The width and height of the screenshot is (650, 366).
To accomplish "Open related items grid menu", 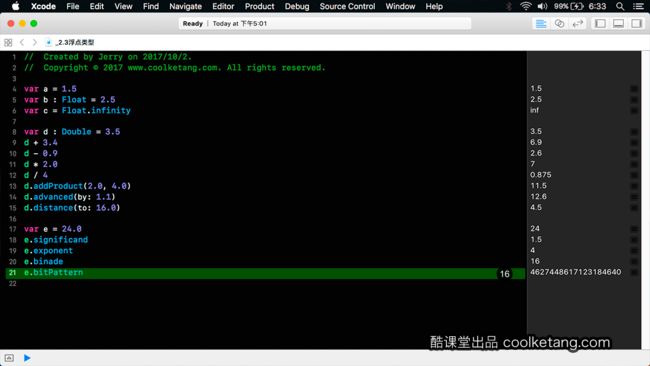I will coord(8,42).
